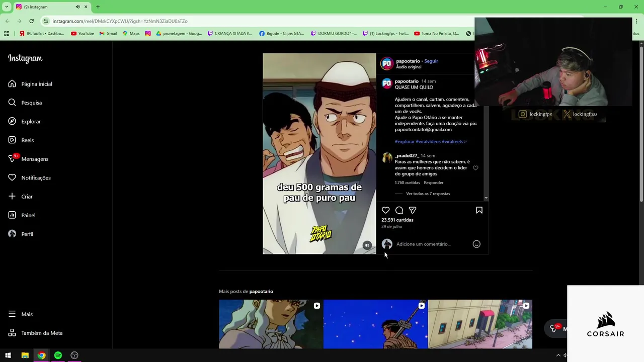Screen dimensions: 644x362
Task: Open Pesquisa search in sidebar
Action: pyautogui.click(x=25, y=103)
